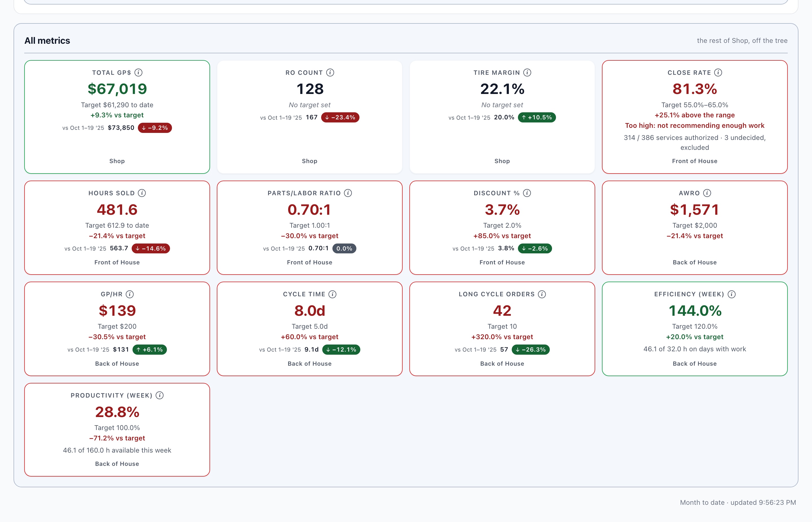Click the +6.1% badge on GP/HR
This screenshot has width=812, height=522.
[x=149, y=350]
